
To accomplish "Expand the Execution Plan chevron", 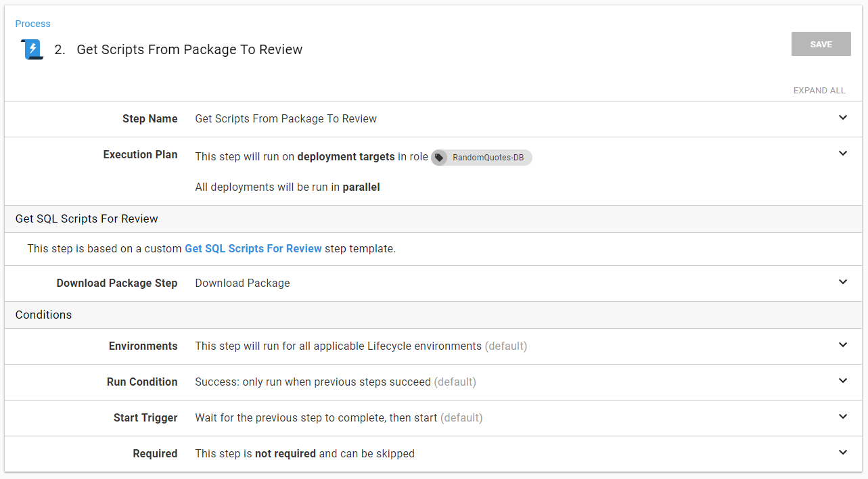I will coord(842,154).
